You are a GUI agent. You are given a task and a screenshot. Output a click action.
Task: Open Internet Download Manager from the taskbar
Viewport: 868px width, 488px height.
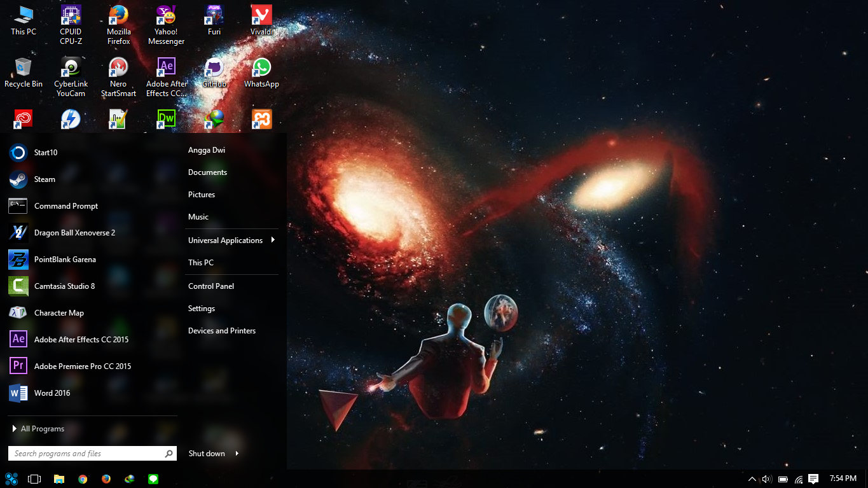(130, 478)
